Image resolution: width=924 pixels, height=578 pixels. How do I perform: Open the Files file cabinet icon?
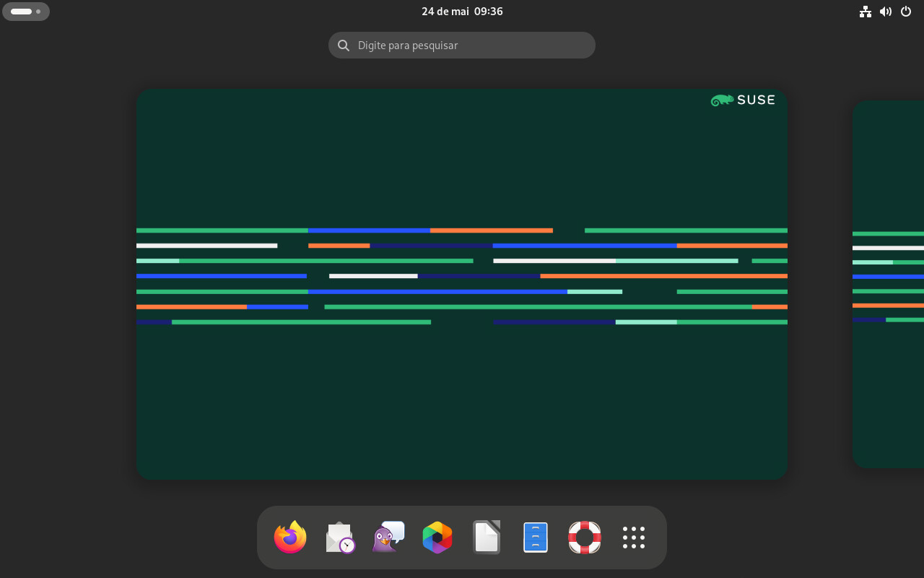pyautogui.click(x=536, y=538)
